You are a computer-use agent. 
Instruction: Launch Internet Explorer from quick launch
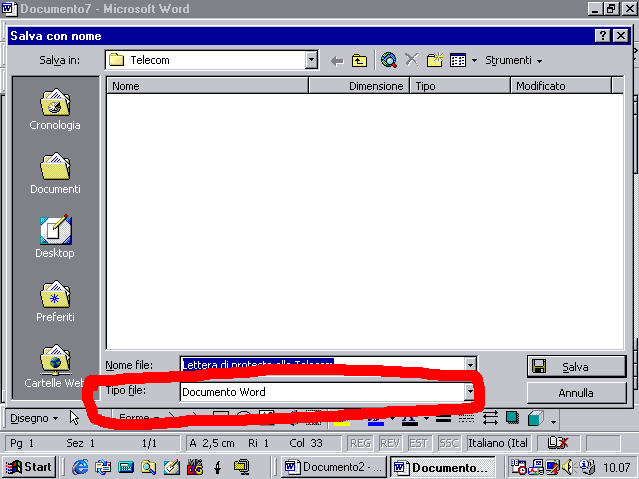pos(80,467)
